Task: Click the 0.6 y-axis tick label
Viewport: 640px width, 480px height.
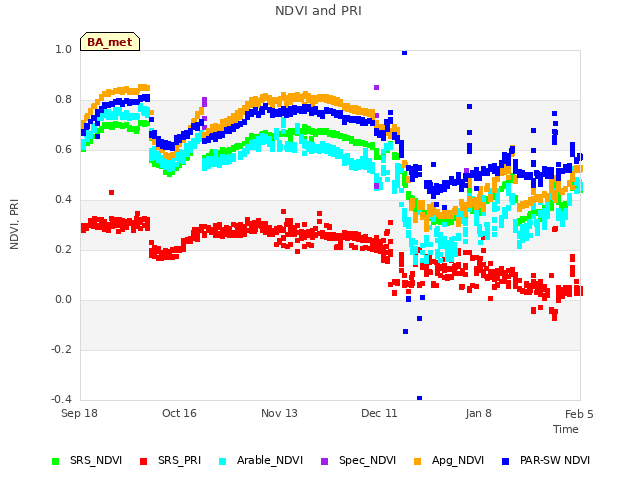Action: pyautogui.click(x=63, y=149)
